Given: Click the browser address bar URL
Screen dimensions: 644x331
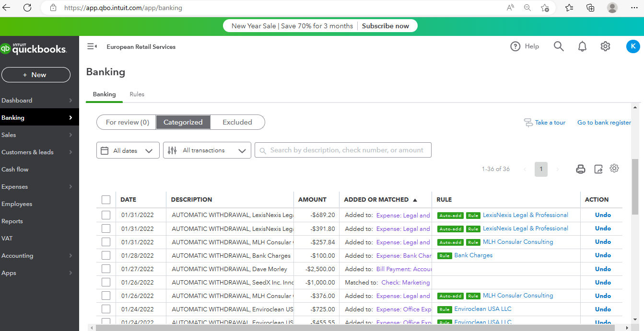Looking at the screenshot, I should pyautogui.click(x=123, y=8).
